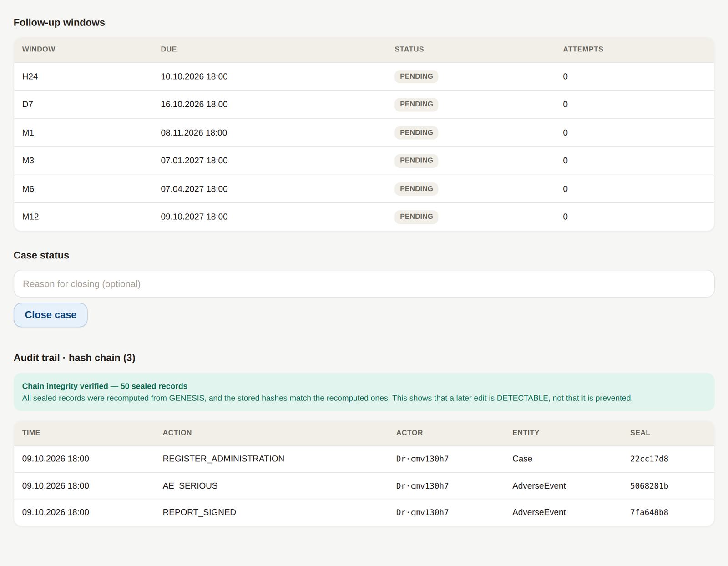This screenshot has height=566, width=728.
Task: Click due date 07.01.2027 18:00
Action: [194, 161]
